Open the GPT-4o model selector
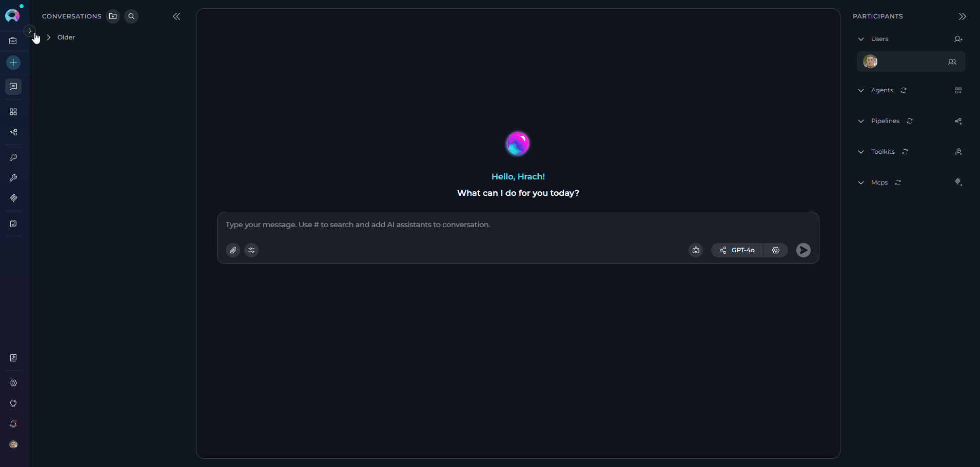This screenshot has height=467, width=980. click(738, 250)
